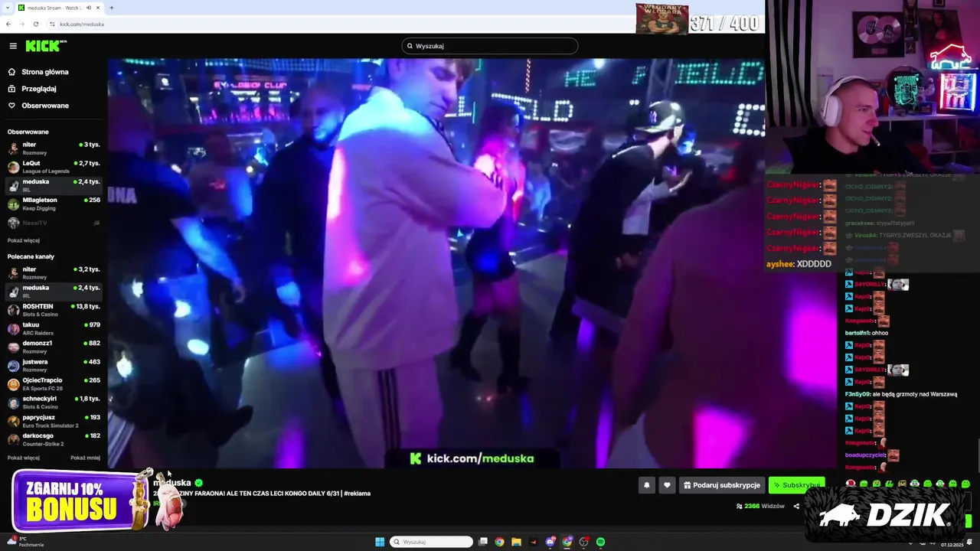Open weather widget Pochmurnie
Image resolution: width=980 pixels, height=551 pixels.
click(24, 542)
